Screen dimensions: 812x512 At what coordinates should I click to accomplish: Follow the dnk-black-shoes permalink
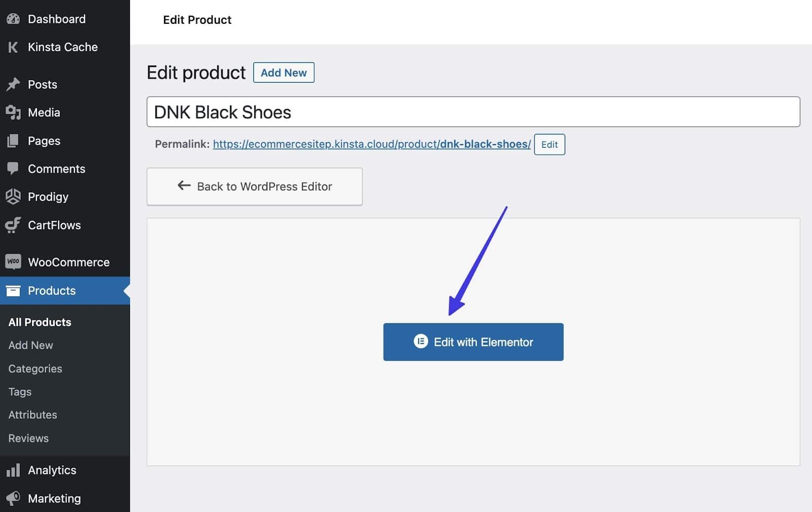371,144
